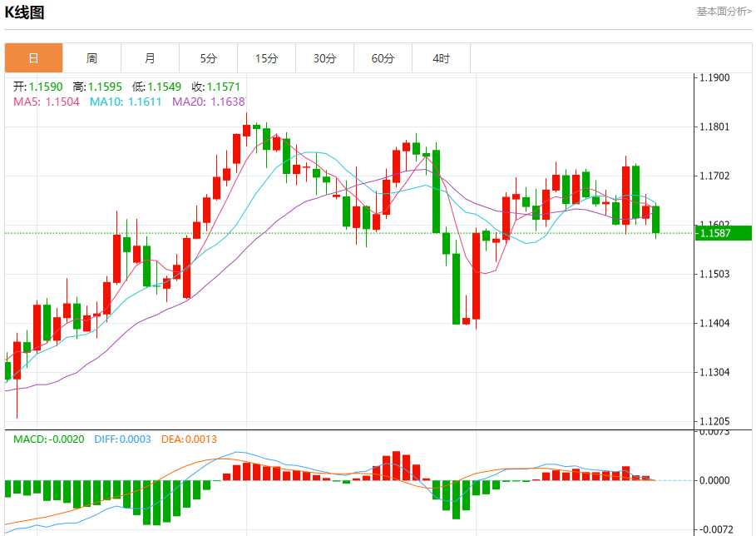Click the 收:1.1571 close price value
756x536 pixels.
[x=216, y=87]
